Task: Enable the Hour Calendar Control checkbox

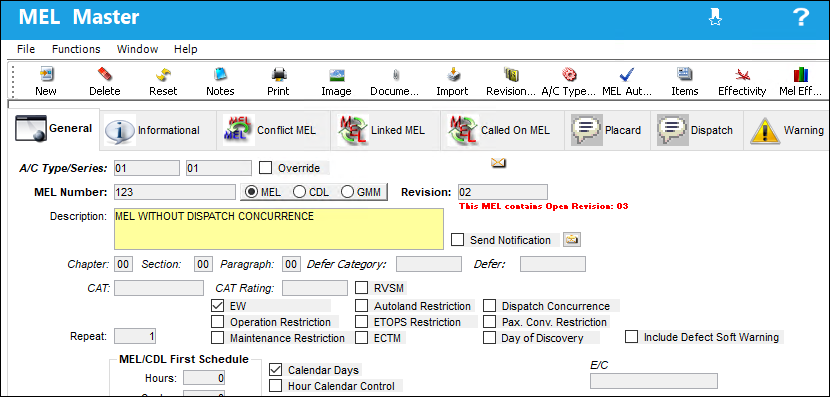Action: point(275,386)
